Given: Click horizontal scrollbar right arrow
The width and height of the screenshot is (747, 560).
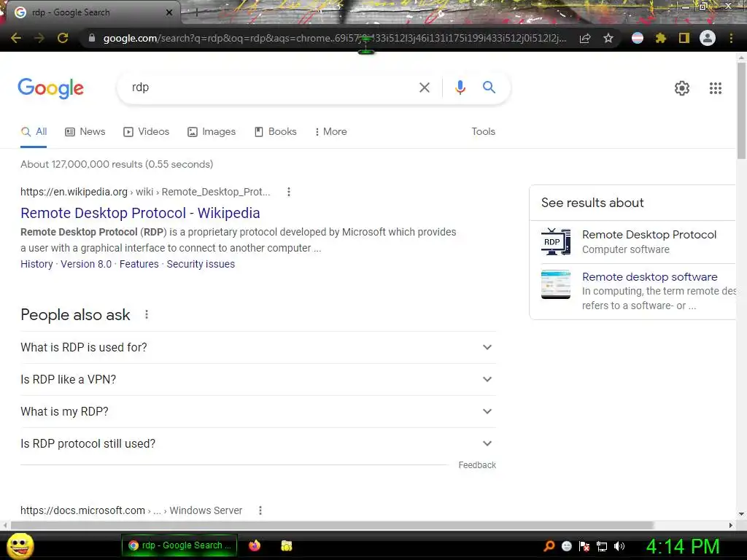Looking at the screenshot, I should click(x=731, y=525).
